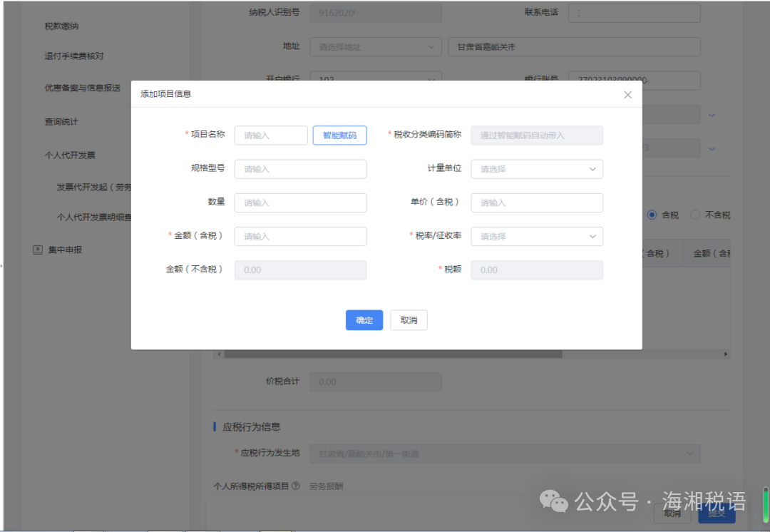This screenshot has width=770, height=532.
Task: Select the 不含税 radio option
Action: pyautogui.click(x=695, y=214)
